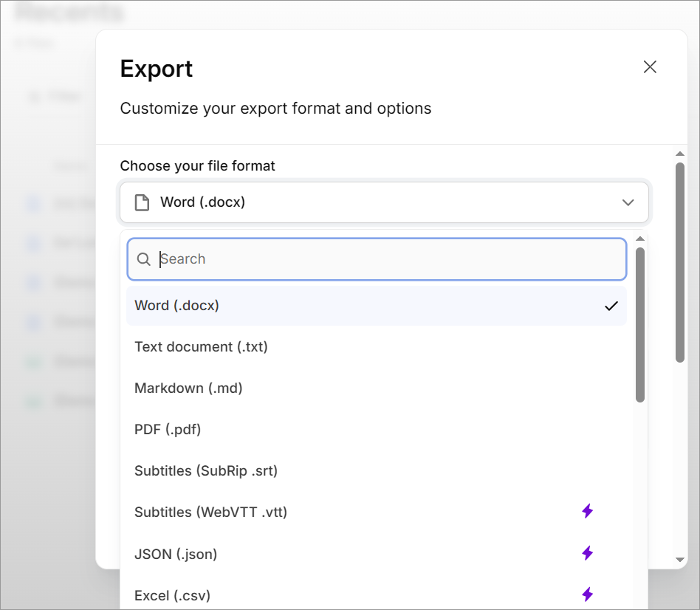The width and height of the screenshot is (700, 610).
Task: Click the up arrow of the dialog scrollbar
Action: pos(680,154)
